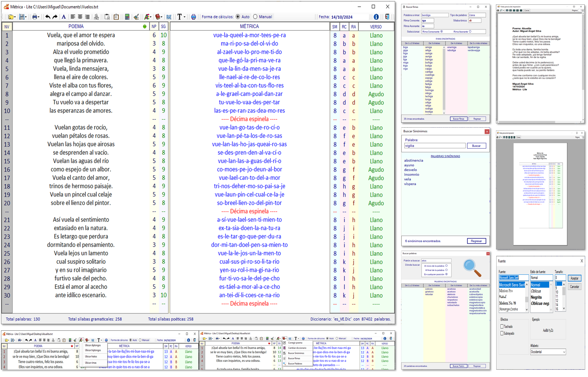Click the RAE icon in the Vuelos toolbar
This screenshot has width=588, height=377.
coord(169,17)
